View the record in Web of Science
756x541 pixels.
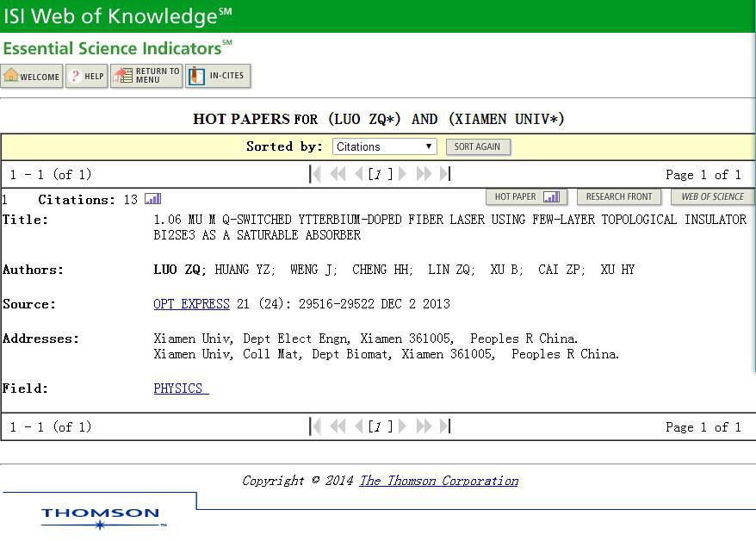712,197
